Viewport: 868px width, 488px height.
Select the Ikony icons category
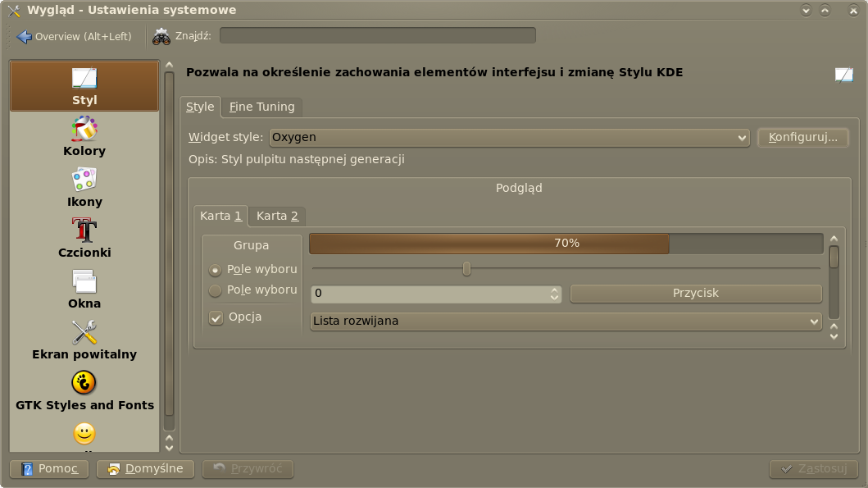[84, 188]
